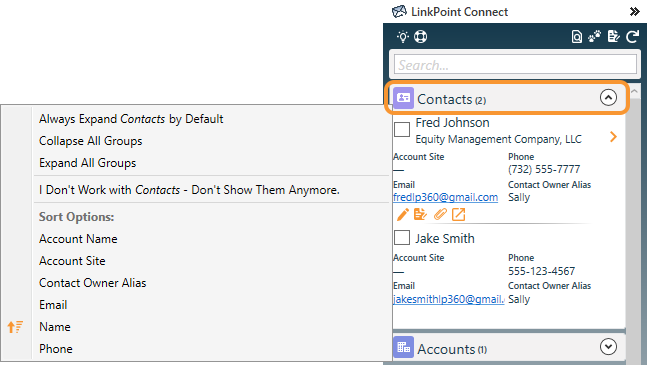Click the lightbulb tips icon

coord(403,37)
